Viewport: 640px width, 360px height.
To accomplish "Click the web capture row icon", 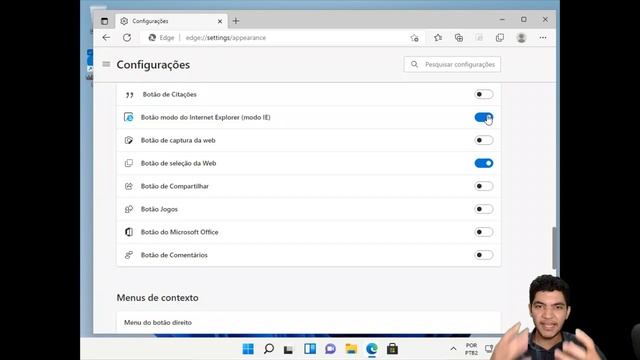I will click(x=129, y=140).
